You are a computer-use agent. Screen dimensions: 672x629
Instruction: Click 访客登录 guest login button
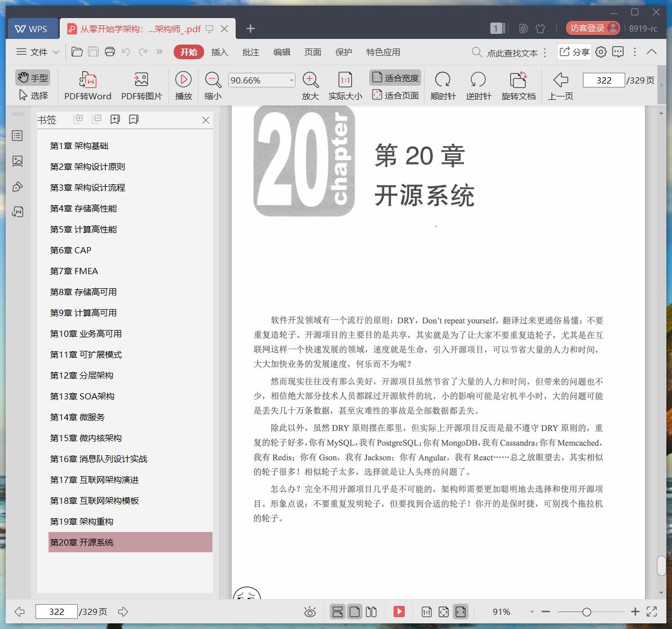point(593,28)
